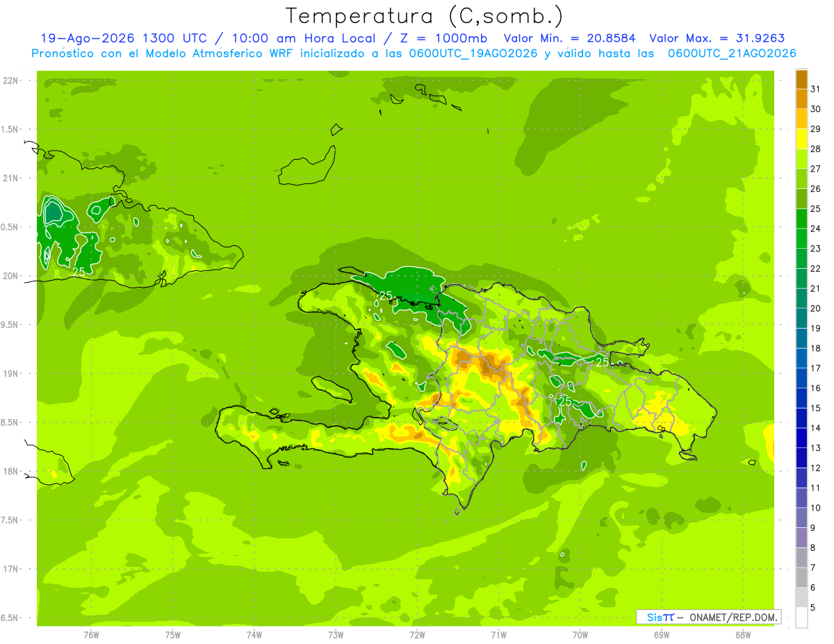Click the '10:00 am Hora Local' text

click(x=304, y=38)
